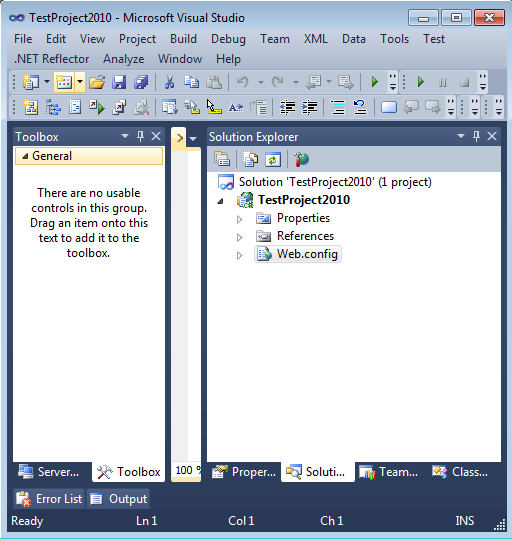Viewport: 512px width, 539px height.
Task: Toggle the Toolbox auto-hide pin
Action: [x=140, y=136]
